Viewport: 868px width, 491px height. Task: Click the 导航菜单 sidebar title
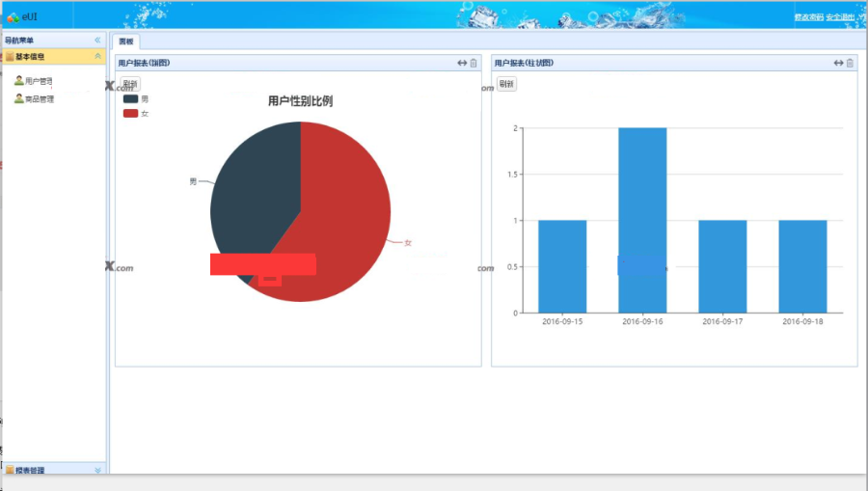click(x=19, y=41)
